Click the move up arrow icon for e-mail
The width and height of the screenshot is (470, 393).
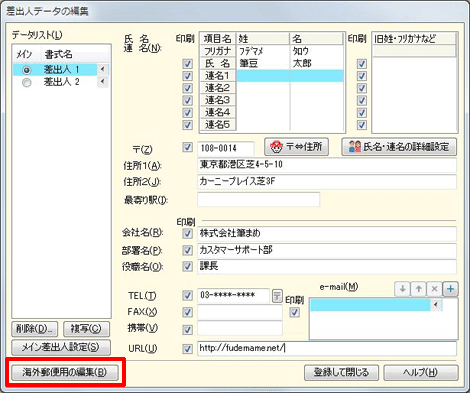(x=418, y=289)
